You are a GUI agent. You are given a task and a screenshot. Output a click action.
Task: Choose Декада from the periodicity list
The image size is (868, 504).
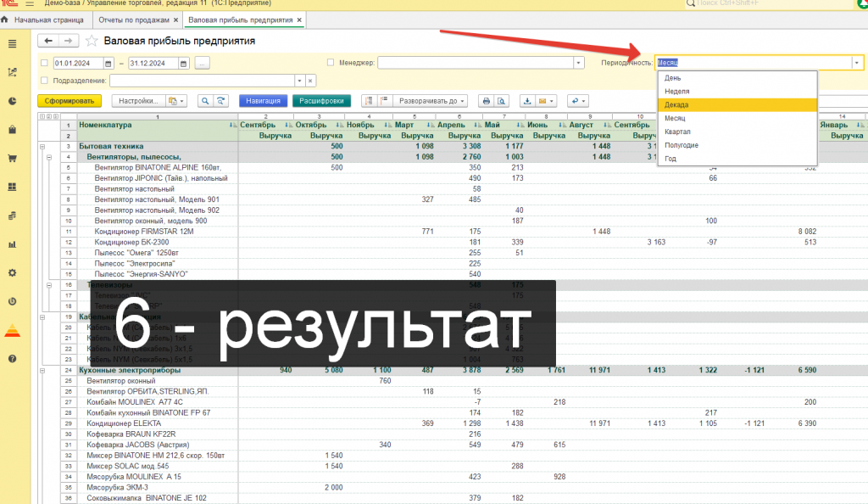point(737,104)
